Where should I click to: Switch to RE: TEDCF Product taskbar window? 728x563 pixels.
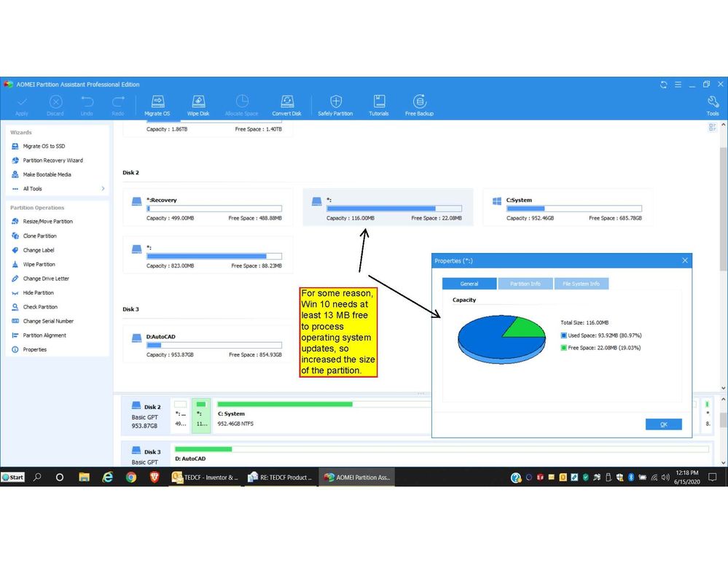click(x=280, y=477)
